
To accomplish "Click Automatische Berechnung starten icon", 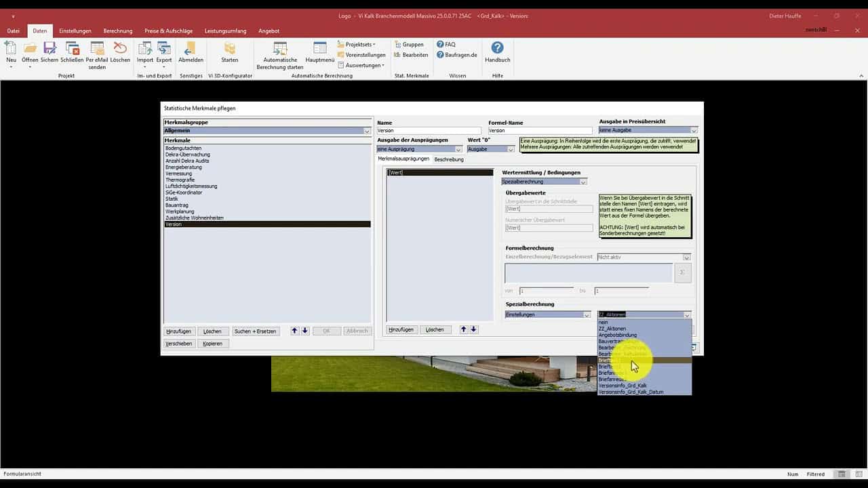I will point(279,49).
